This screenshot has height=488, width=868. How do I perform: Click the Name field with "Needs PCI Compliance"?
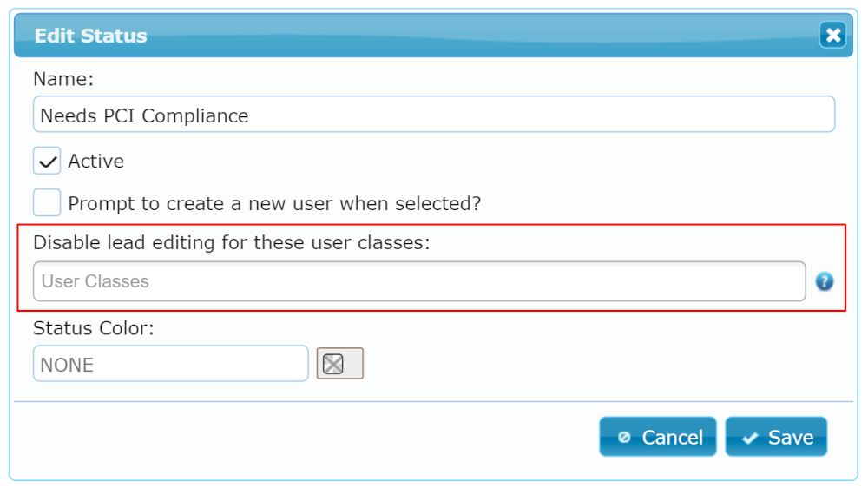point(434,115)
